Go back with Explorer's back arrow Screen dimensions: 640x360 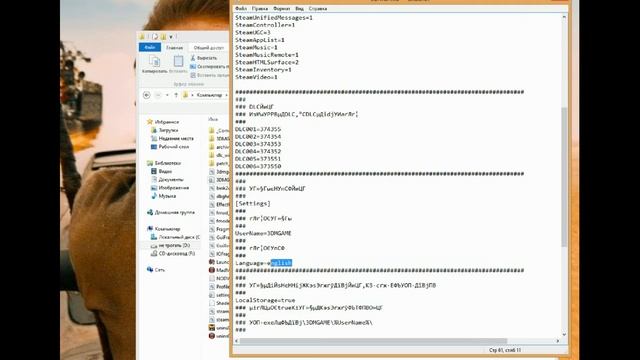[x=147, y=95]
